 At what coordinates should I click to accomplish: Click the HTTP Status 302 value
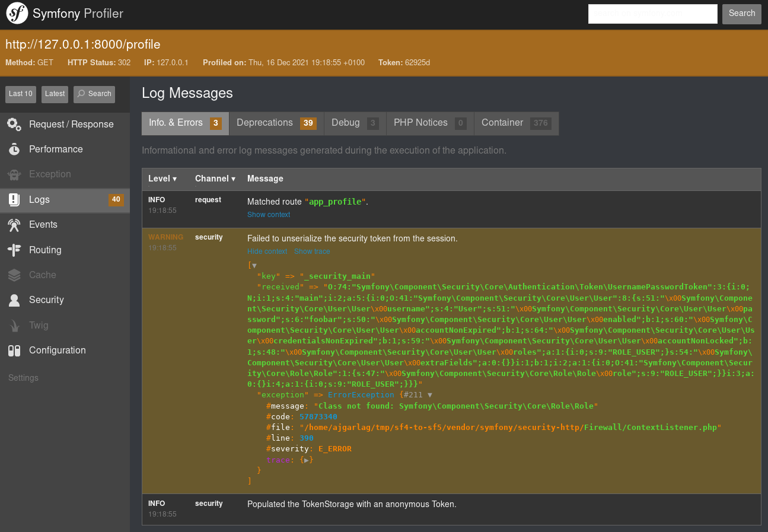[x=124, y=62]
